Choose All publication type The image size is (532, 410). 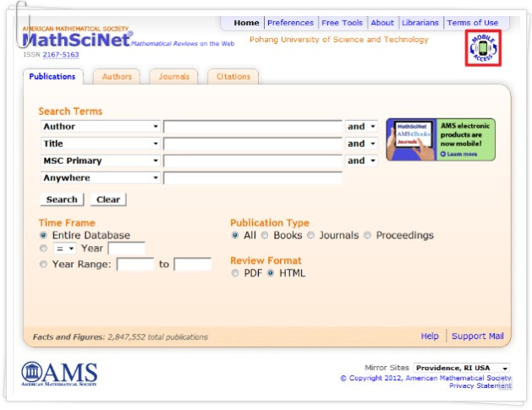click(x=235, y=235)
